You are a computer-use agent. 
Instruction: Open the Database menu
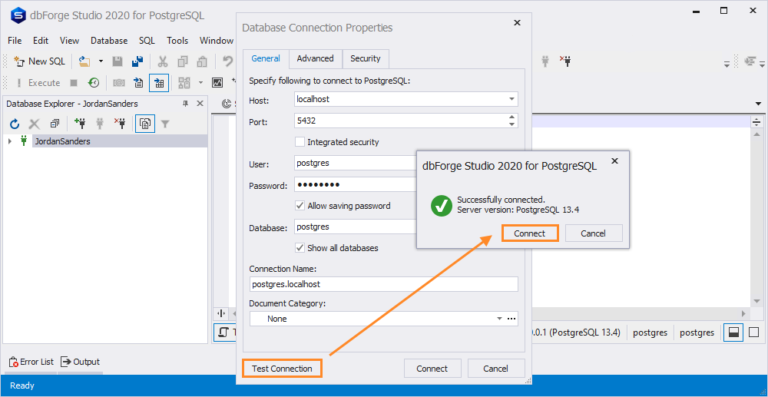click(109, 41)
